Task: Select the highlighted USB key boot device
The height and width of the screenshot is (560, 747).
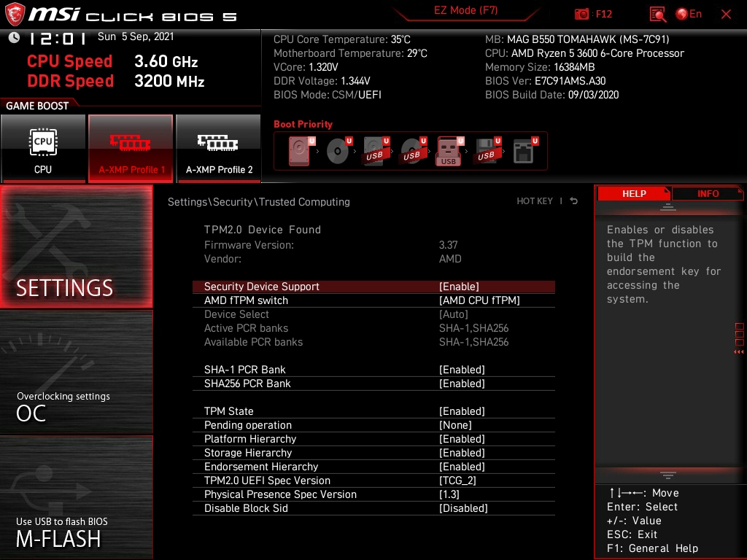Action: 449,151
